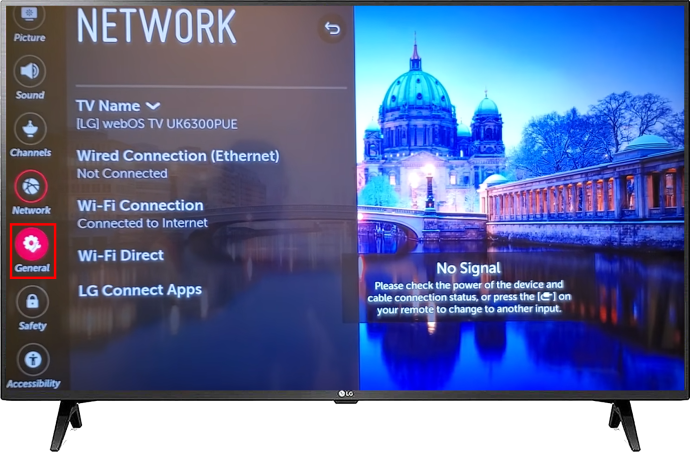Click the 'Network' sidebar label
690x452 pixels.
point(31,210)
